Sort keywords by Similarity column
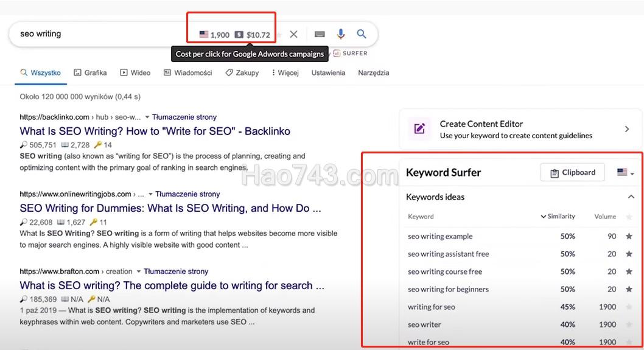Viewport: 644px width, 350px height. (558, 217)
